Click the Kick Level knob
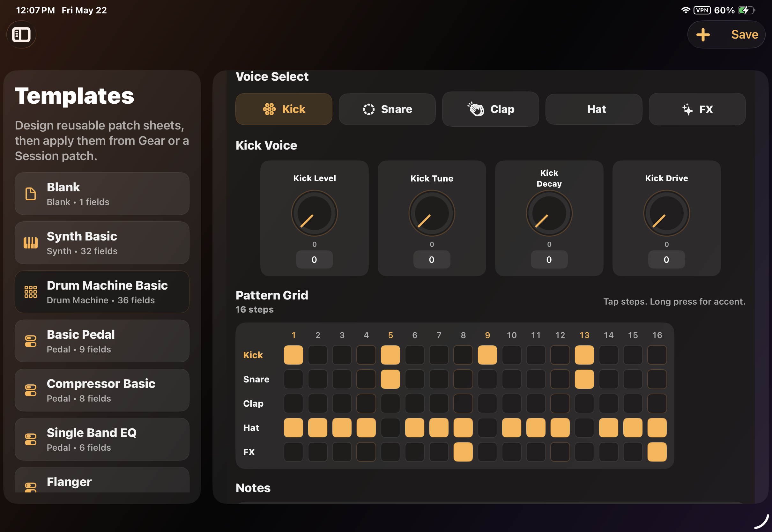This screenshot has height=532, width=772. point(314,213)
